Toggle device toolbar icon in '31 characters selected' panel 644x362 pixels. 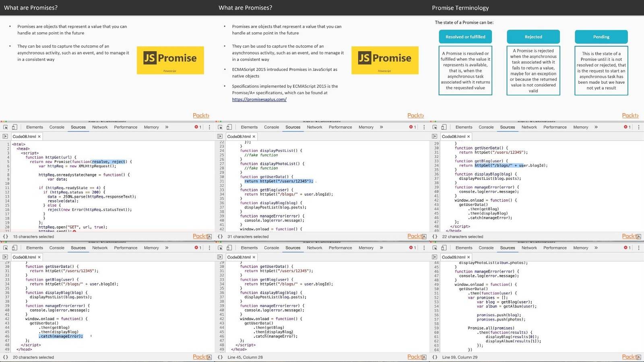click(x=229, y=127)
